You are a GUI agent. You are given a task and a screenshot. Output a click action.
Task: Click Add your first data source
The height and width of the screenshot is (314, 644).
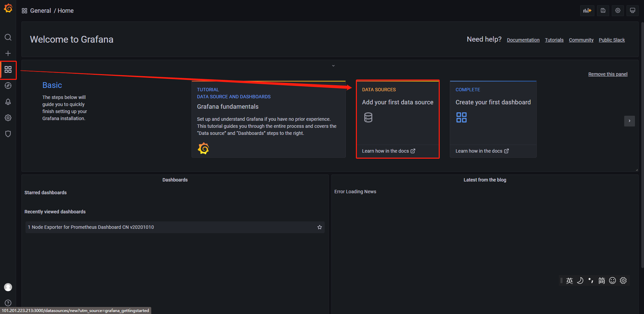pos(397,102)
